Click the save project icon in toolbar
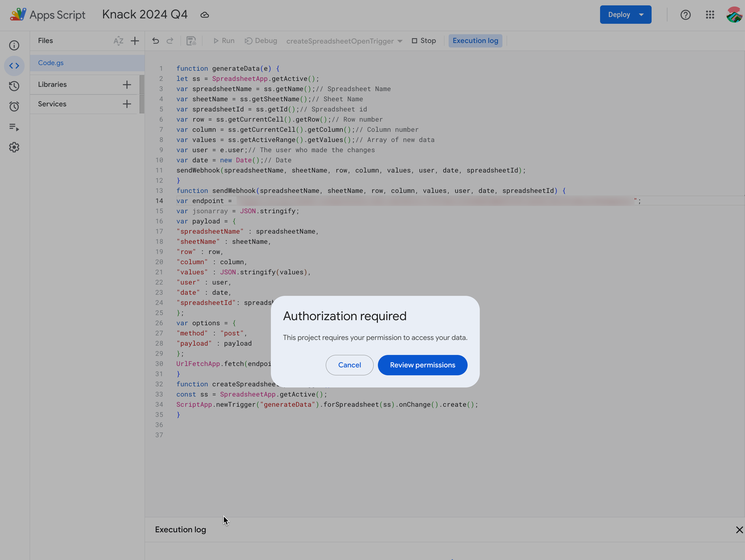 point(191,41)
